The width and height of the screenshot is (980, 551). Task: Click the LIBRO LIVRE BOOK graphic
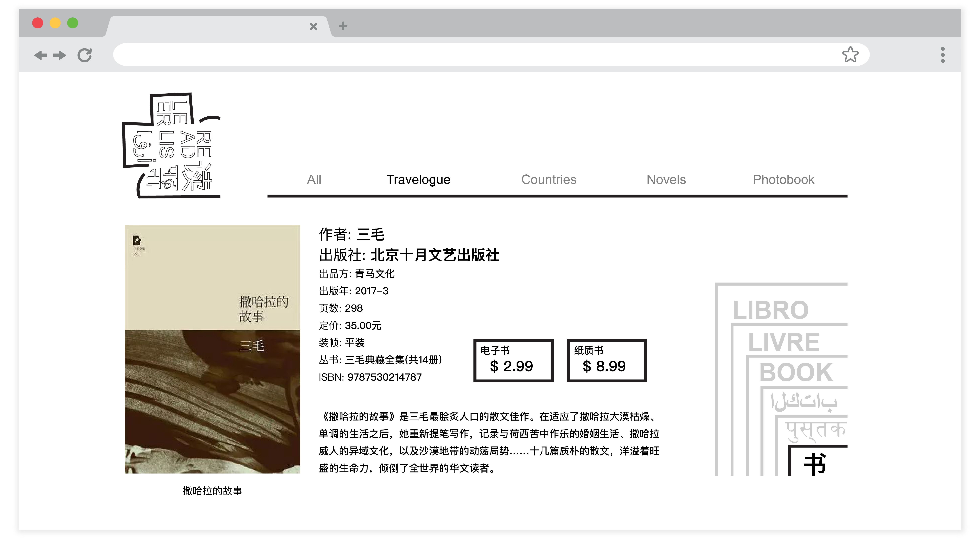tap(781, 379)
